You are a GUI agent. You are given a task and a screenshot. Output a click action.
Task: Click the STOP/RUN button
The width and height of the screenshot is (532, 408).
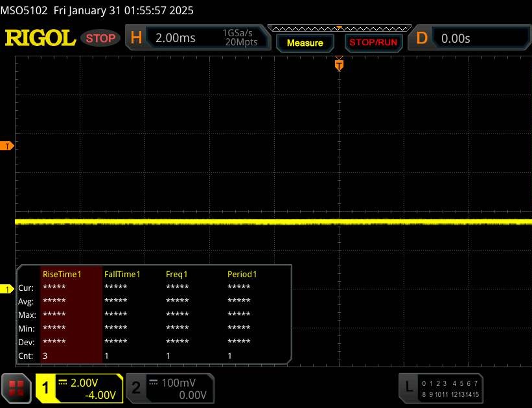pos(373,43)
